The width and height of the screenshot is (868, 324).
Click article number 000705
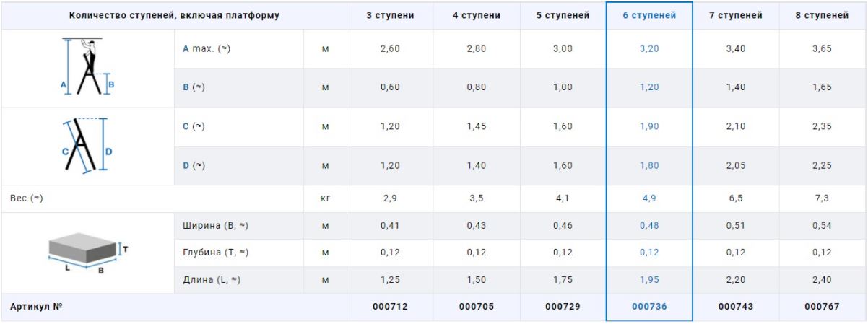477,307
